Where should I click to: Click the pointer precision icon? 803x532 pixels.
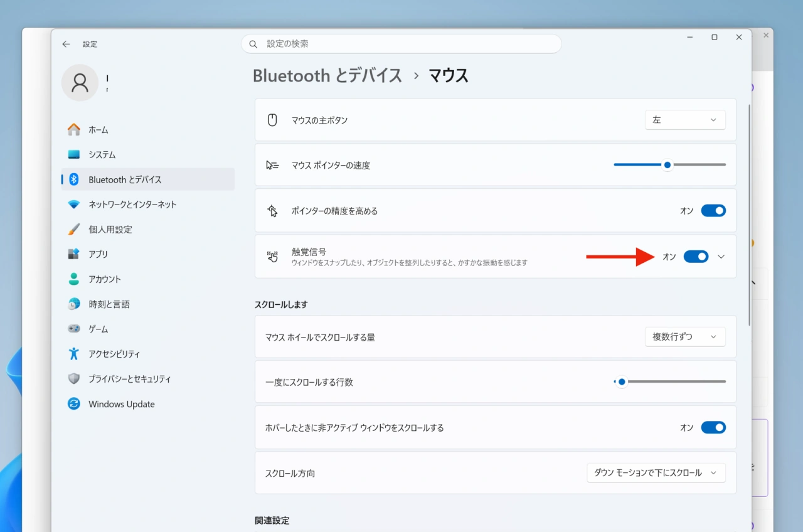click(272, 211)
